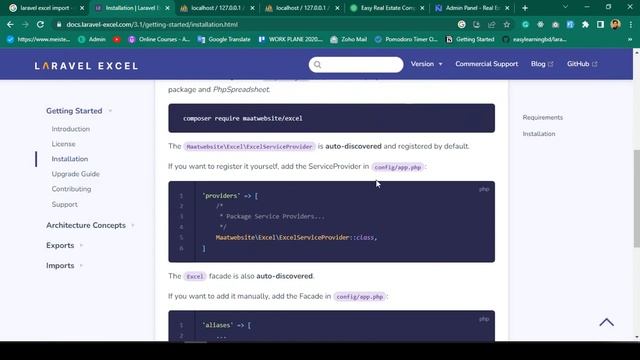Image resolution: width=640 pixels, height=360 pixels.
Task: Click the page vertical scrollbar thumb
Action: tap(636, 198)
